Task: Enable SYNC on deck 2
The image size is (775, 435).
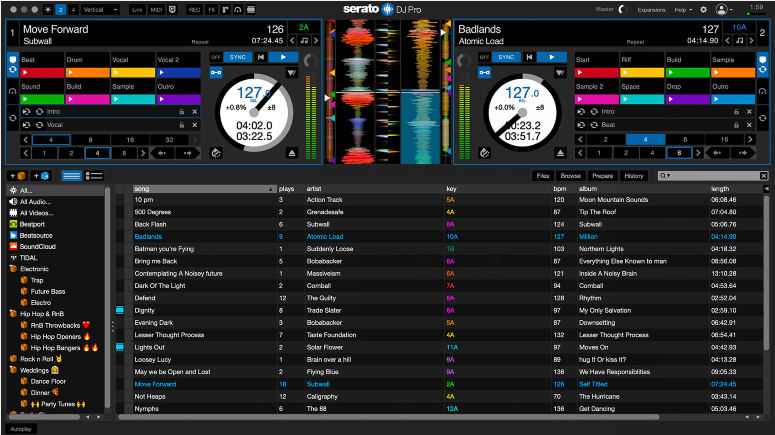Action: (506, 57)
